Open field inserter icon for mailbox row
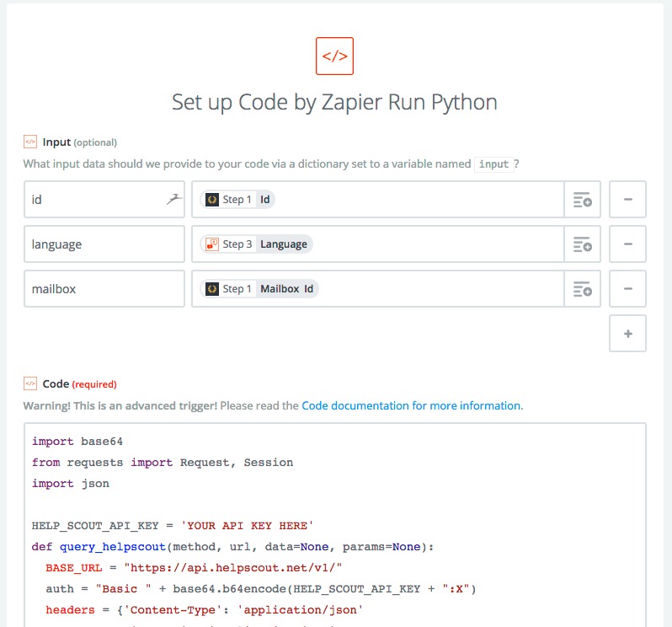The image size is (672, 627). (x=583, y=288)
